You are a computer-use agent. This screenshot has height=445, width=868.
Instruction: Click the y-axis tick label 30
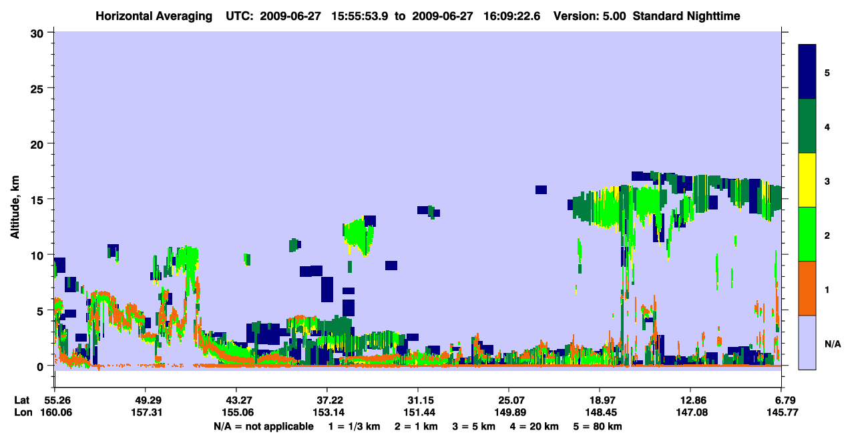tap(39, 33)
